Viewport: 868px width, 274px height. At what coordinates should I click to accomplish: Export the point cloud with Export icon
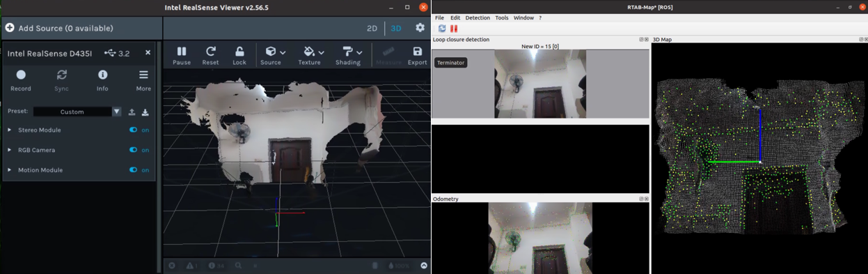tap(418, 55)
